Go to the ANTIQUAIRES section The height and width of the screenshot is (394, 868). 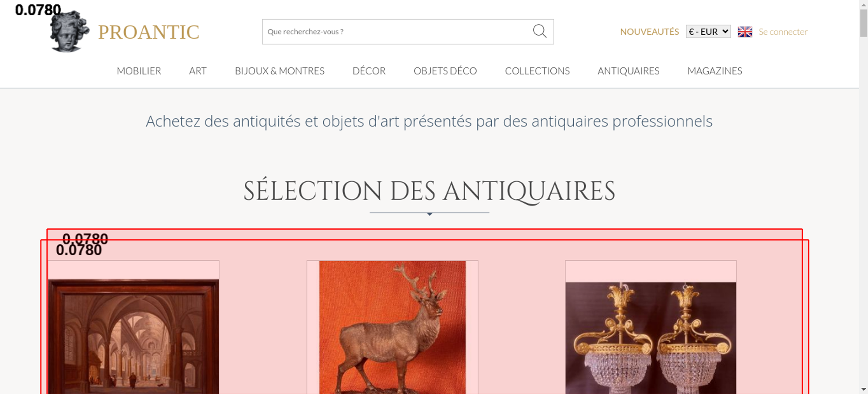[x=628, y=71]
